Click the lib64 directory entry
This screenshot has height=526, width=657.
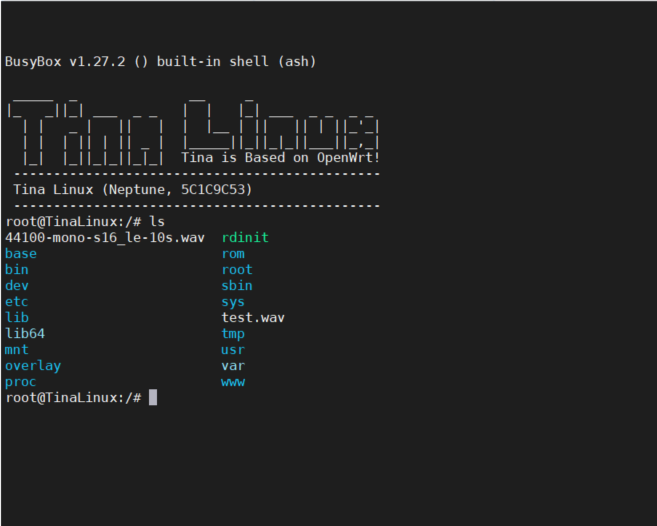click(24, 334)
